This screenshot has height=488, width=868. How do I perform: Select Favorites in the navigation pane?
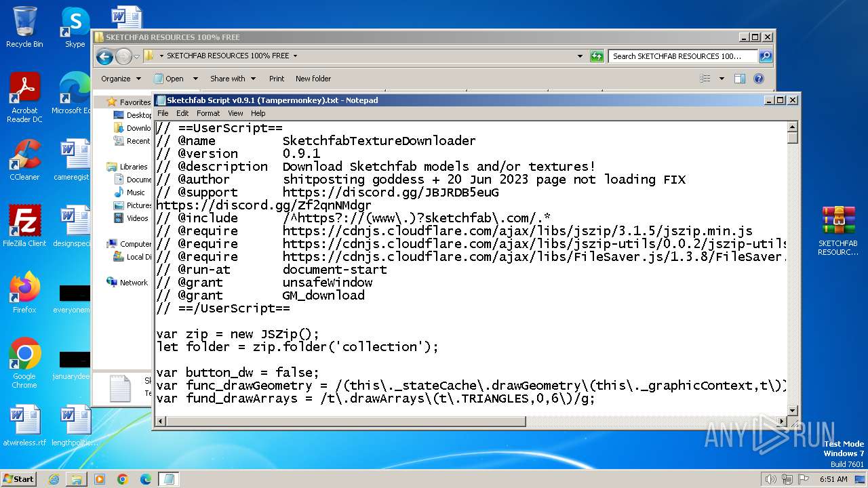click(129, 102)
